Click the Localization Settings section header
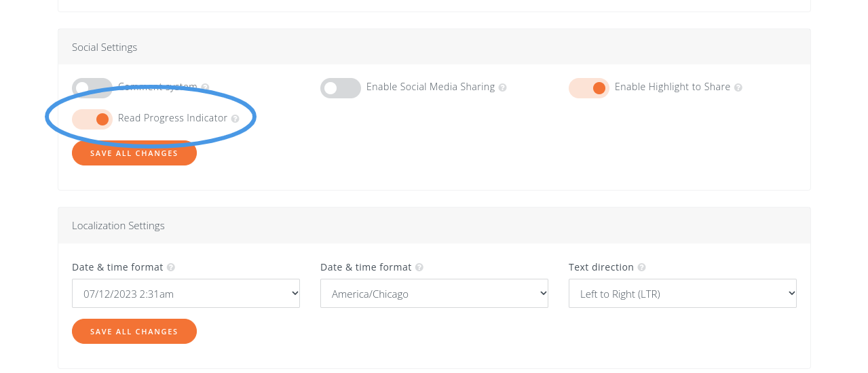This screenshot has width=868, height=373. pyautogui.click(x=118, y=225)
